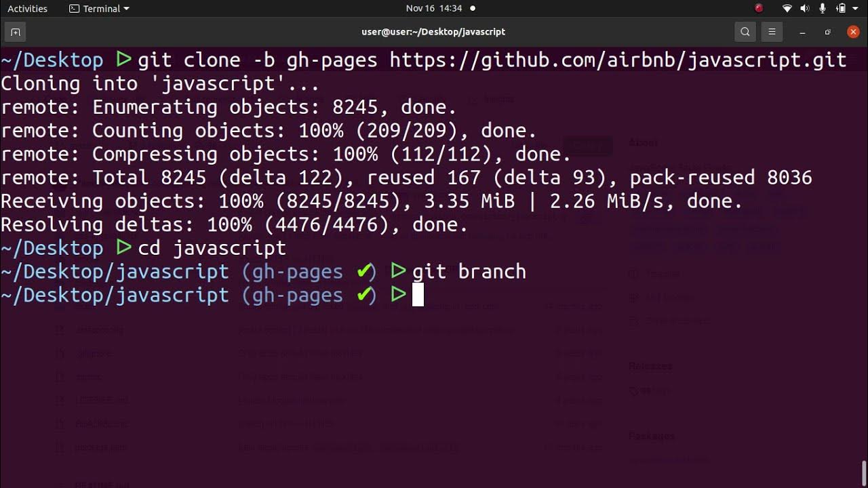Expand the system menu arrow
The width and height of the screenshot is (868, 488).
pyautogui.click(x=856, y=9)
